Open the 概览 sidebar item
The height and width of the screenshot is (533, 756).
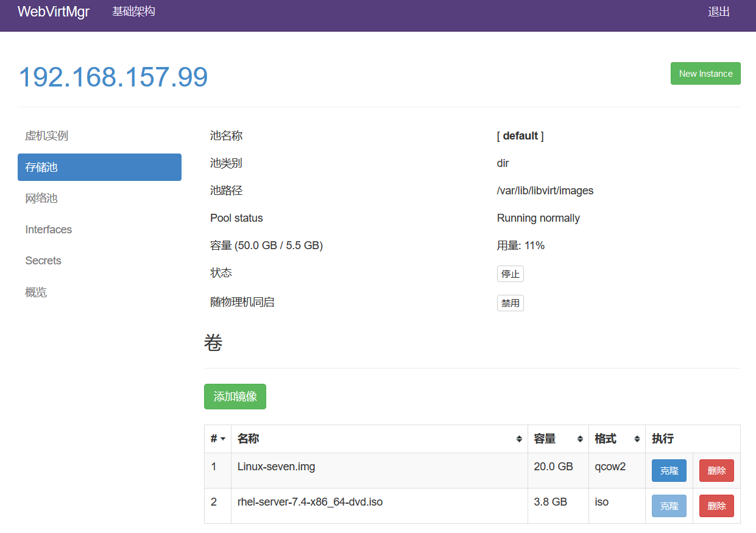pyautogui.click(x=99, y=292)
